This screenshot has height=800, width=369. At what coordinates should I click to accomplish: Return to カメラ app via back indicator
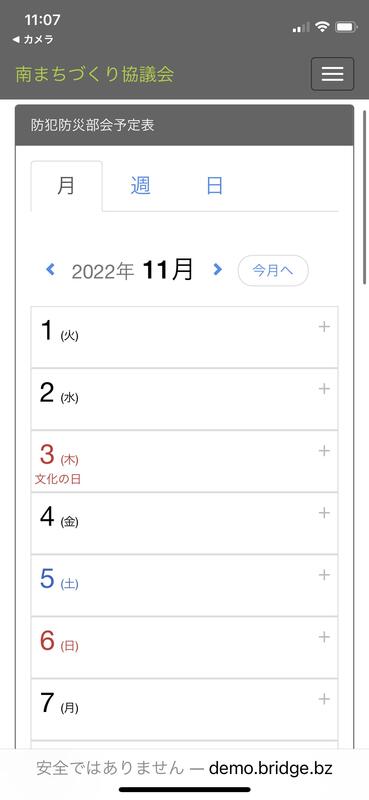(x=33, y=39)
